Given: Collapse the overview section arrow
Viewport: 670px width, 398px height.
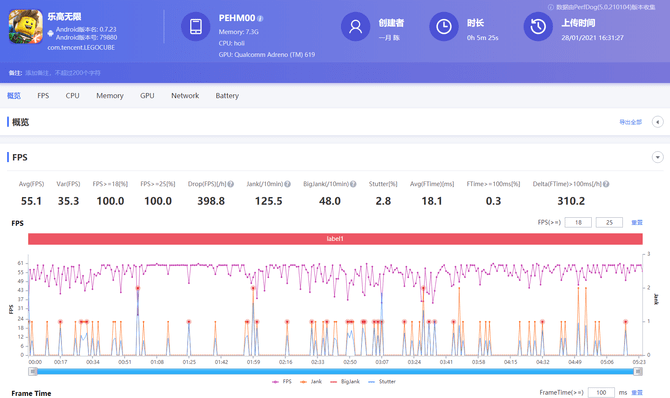Looking at the screenshot, I should (658, 122).
